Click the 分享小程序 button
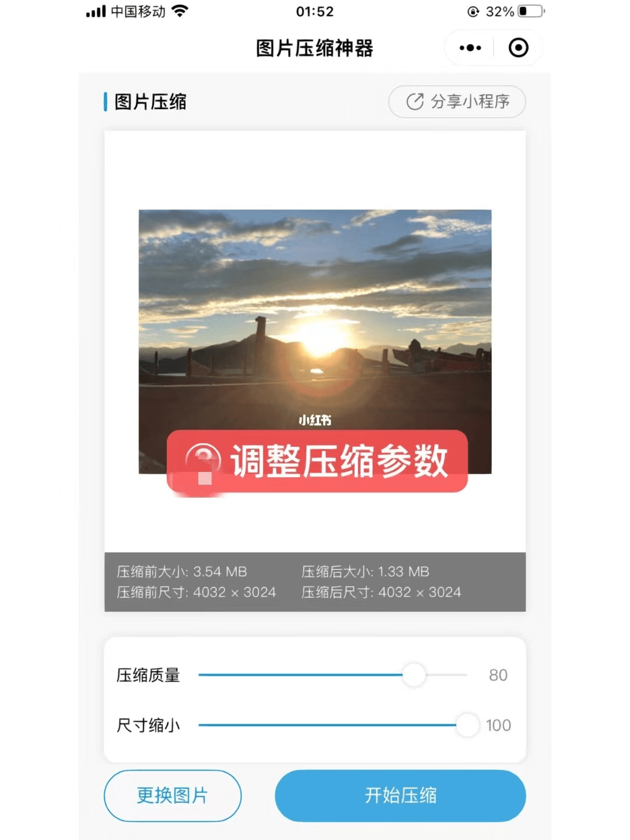This screenshot has height=840, width=630. [x=457, y=101]
